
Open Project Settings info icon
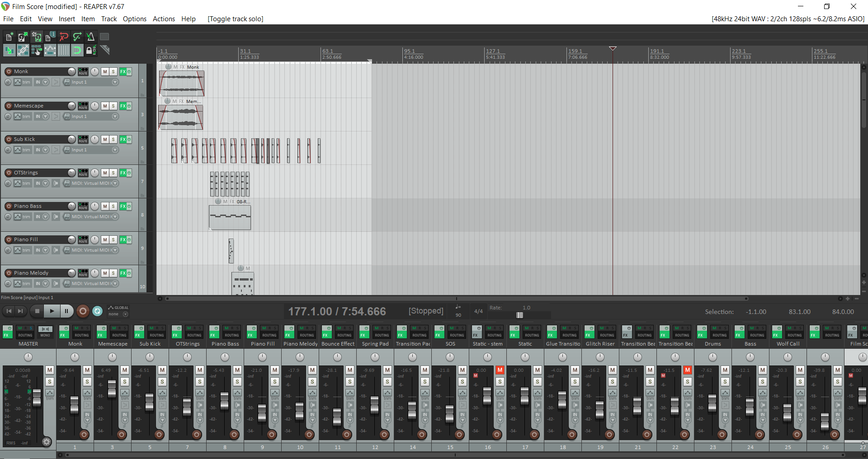pyautogui.click(x=50, y=37)
